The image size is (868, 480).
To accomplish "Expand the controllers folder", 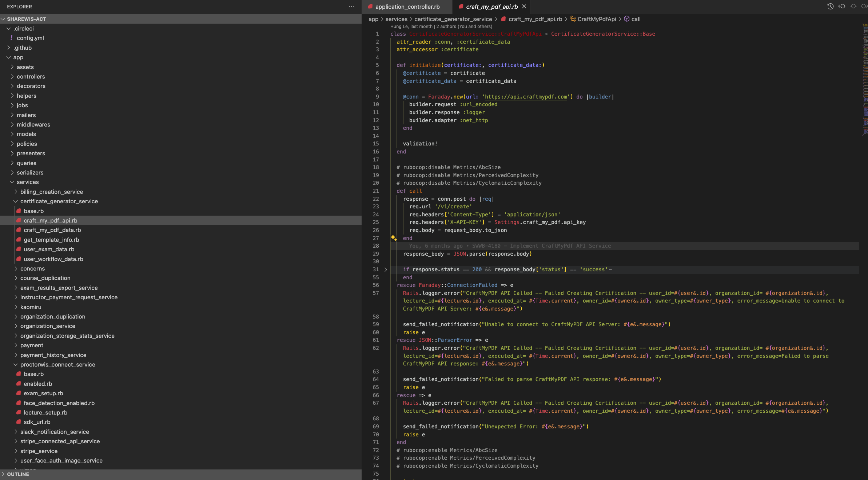I will 181,76.
